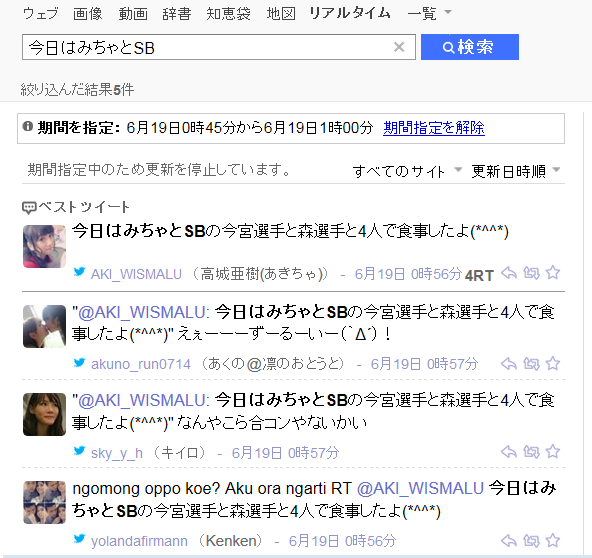Star the yolandafirmann tweet
The image size is (592, 558).
[x=553, y=540]
